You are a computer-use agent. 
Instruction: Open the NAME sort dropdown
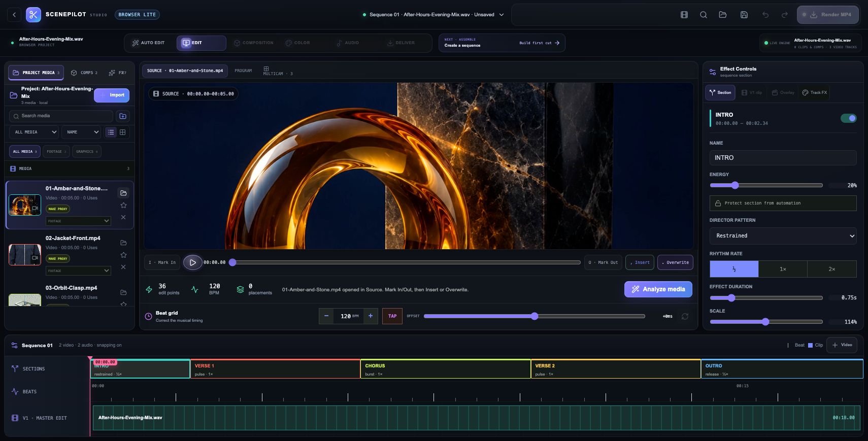[x=81, y=132]
